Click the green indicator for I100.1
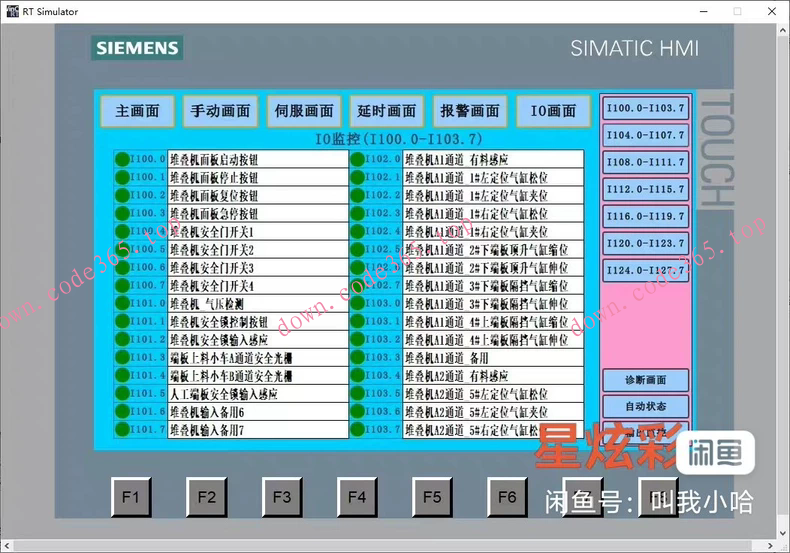Viewport: 790px width, 553px height. pos(122,177)
